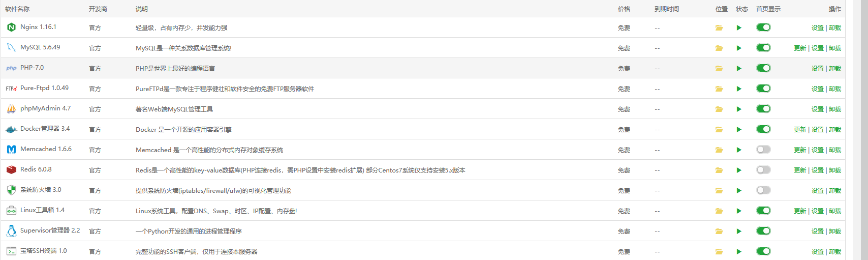Open the MySQL 5.6.49 folder icon
Screen dimensions: 868x260
719,48
